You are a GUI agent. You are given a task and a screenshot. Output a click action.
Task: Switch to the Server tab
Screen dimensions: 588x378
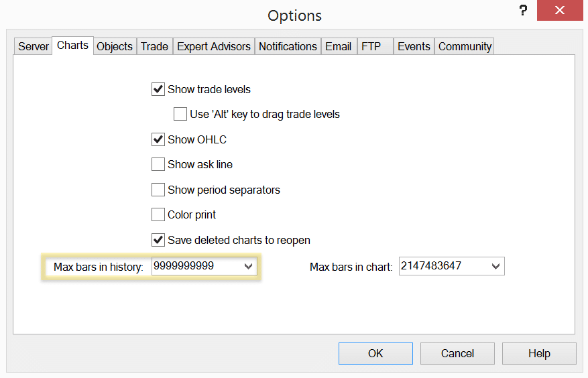tap(34, 46)
